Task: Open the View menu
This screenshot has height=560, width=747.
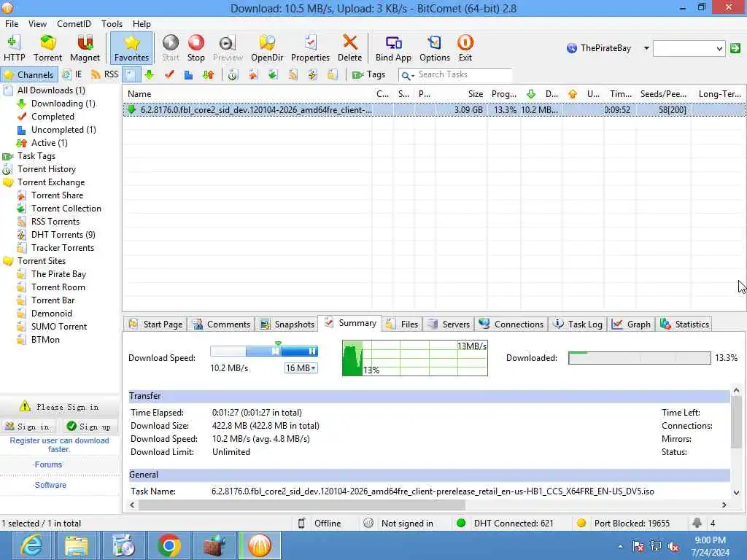Action: 37,24
